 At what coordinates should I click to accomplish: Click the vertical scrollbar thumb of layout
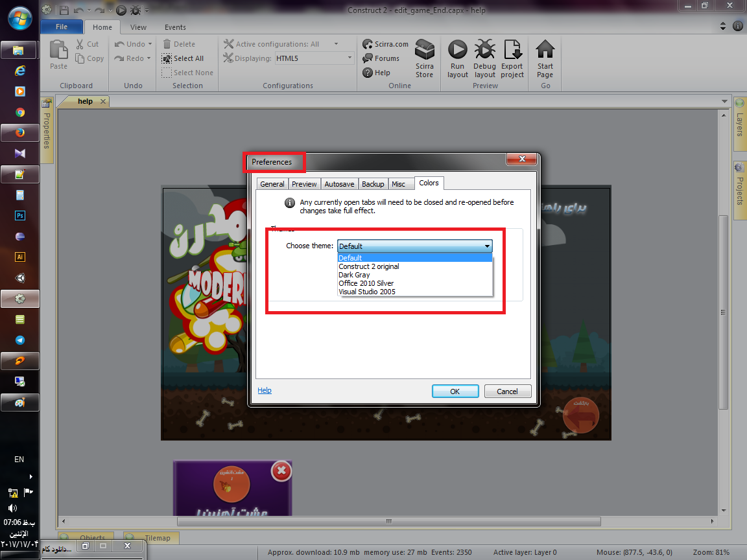(723, 312)
